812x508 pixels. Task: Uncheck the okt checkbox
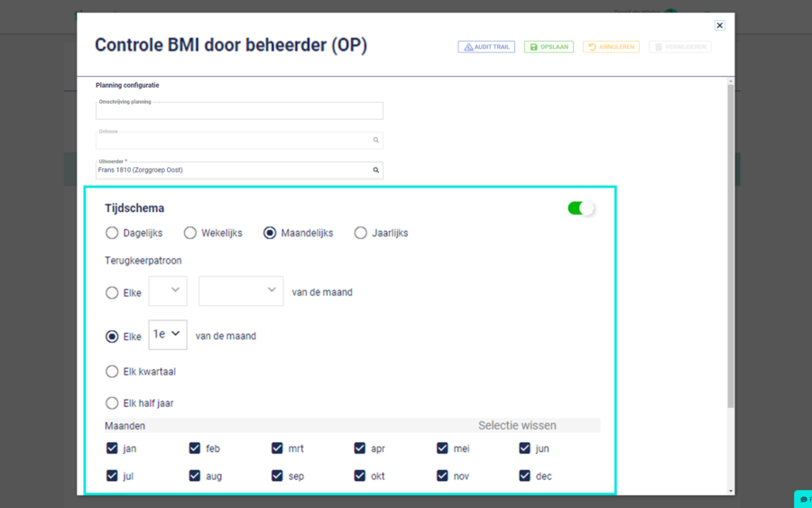pyautogui.click(x=359, y=476)
